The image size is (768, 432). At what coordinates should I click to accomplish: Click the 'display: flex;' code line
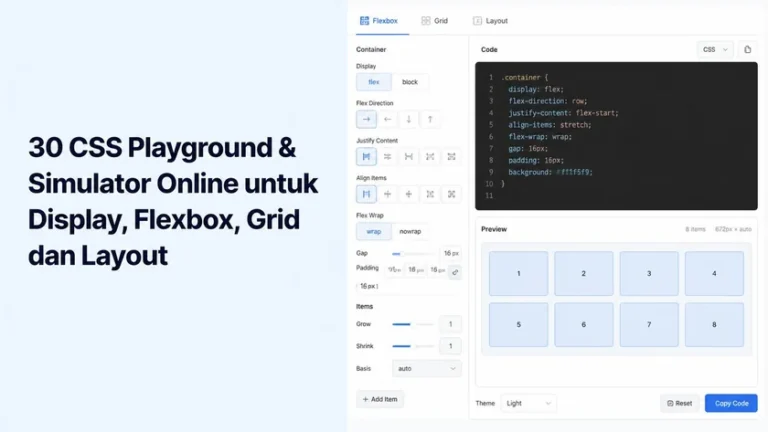pyautogui.click(x=536, y=89)
